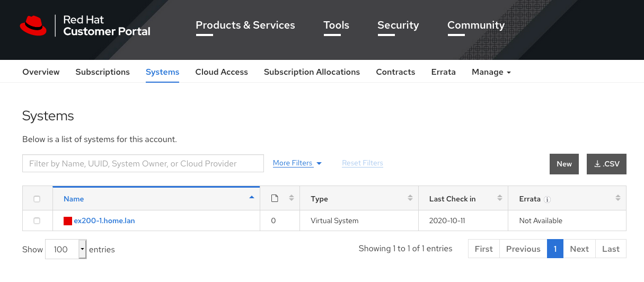Sort the Errata column using its arrows
This screenshot has height=282, width=644.
point(617,198)
